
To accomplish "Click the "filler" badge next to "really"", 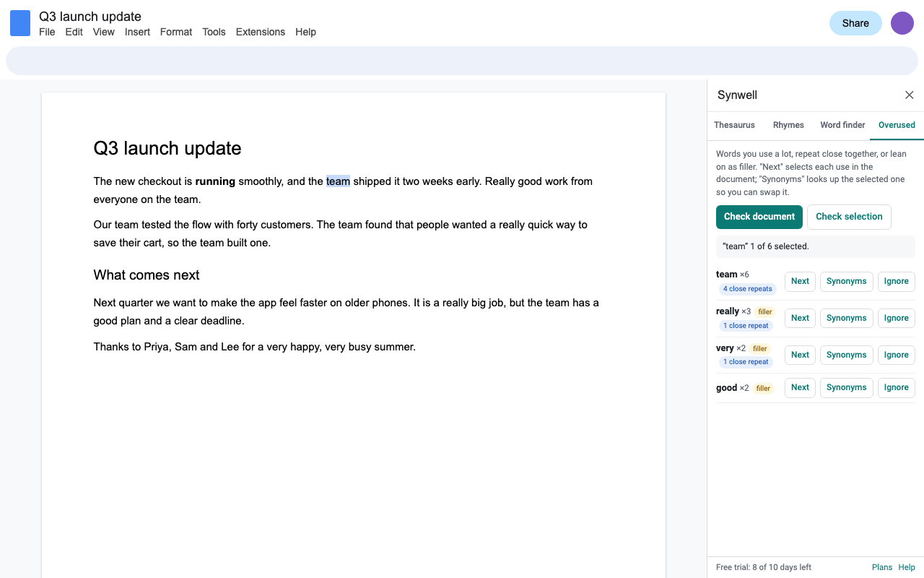I will [765, 312].
